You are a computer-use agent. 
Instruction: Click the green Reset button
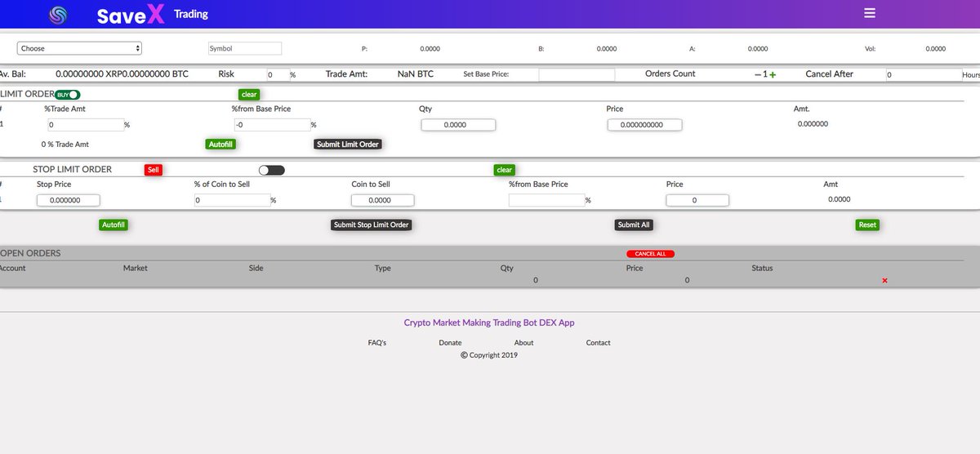867,225
